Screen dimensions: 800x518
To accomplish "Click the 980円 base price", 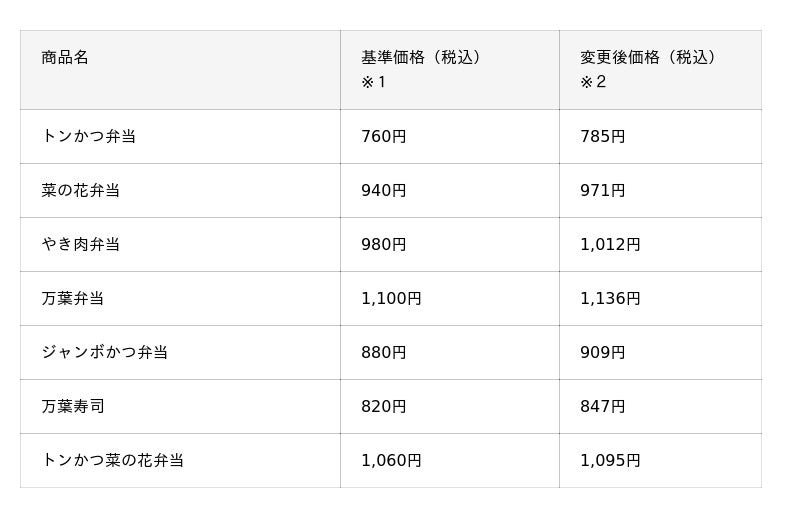I will [384, 244].
